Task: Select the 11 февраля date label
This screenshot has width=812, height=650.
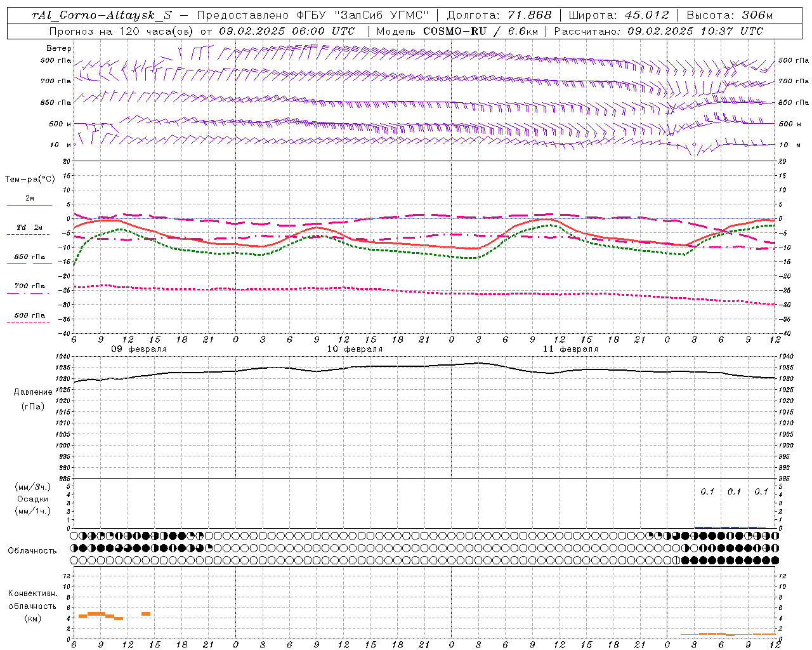Action: (x=570, y=349)
